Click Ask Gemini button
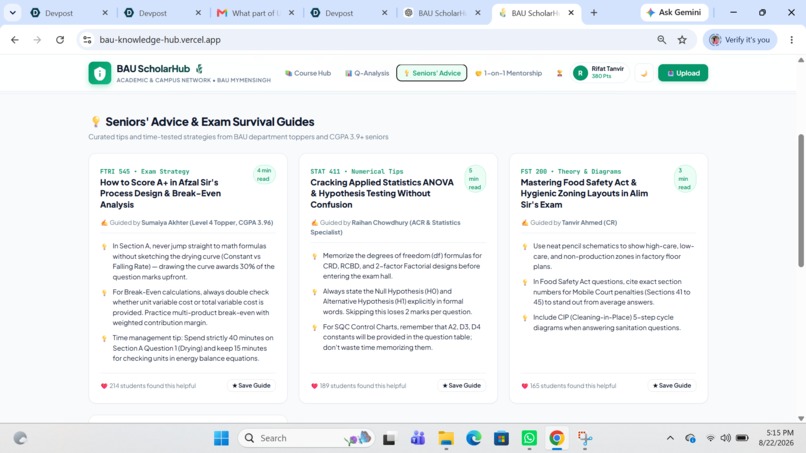 click(x=674, y=12)
